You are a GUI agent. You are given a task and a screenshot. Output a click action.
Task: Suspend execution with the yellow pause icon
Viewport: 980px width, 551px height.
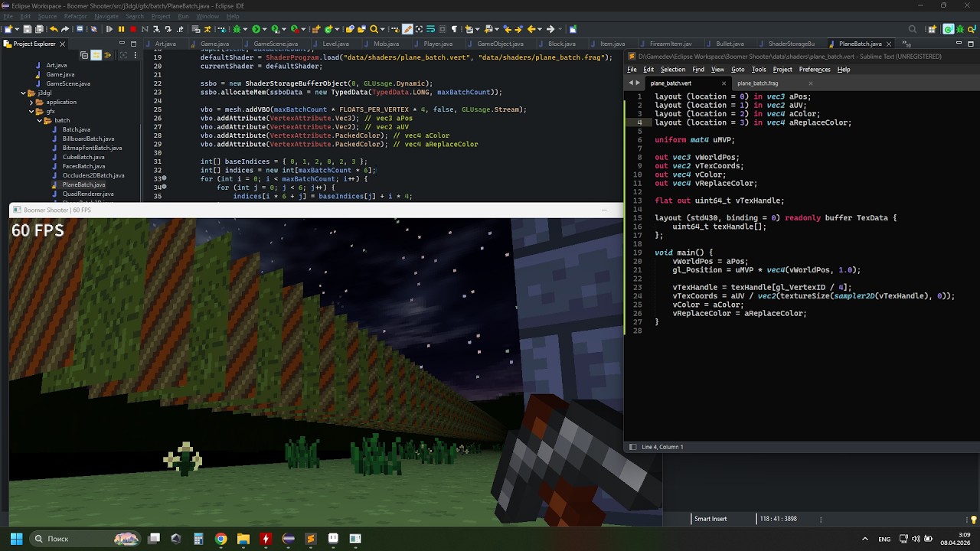(121, 29)
